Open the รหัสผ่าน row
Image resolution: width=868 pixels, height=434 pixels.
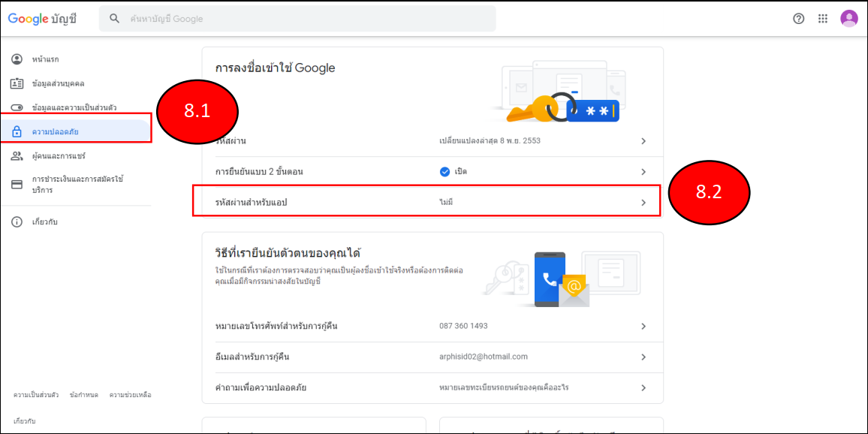[432, 141]
